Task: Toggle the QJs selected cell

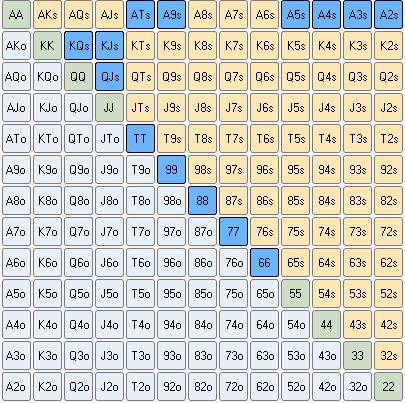Action: [x=109, y=76]
